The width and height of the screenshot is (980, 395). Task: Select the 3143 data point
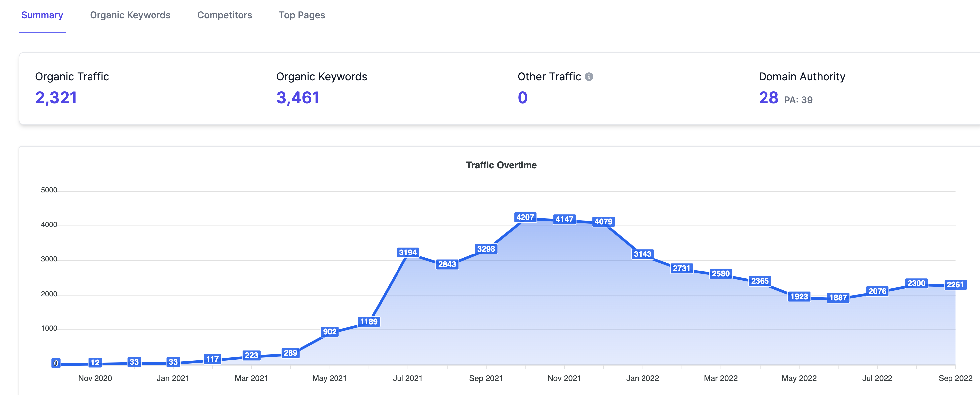[x=643, y=254]
